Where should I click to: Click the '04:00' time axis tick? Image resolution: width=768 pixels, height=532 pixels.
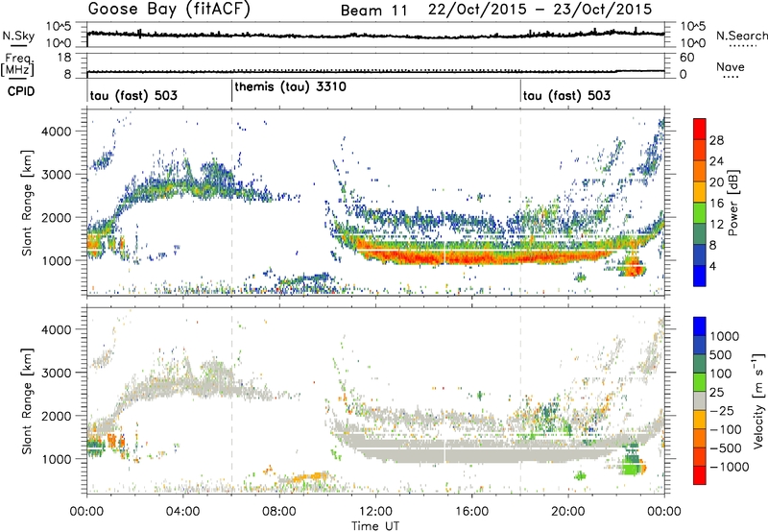[182, 512]
